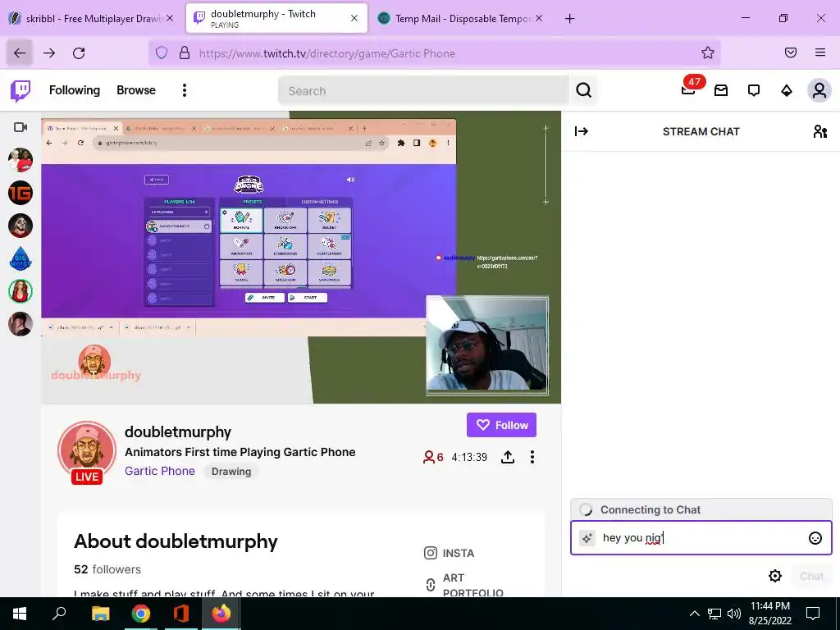Open Google Chrome from taskbar
Image resolution: width=840 pixels, height=630 pixels.
141,614
